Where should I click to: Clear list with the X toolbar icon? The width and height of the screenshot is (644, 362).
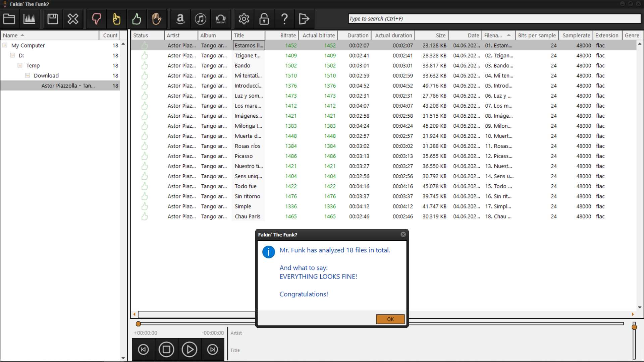tap(73, 19)
